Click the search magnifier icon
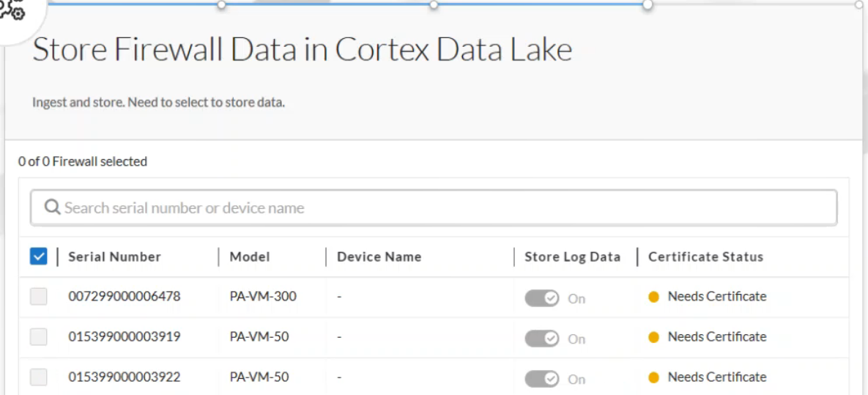Screen dimensions: 868x395 click(52, 207)
